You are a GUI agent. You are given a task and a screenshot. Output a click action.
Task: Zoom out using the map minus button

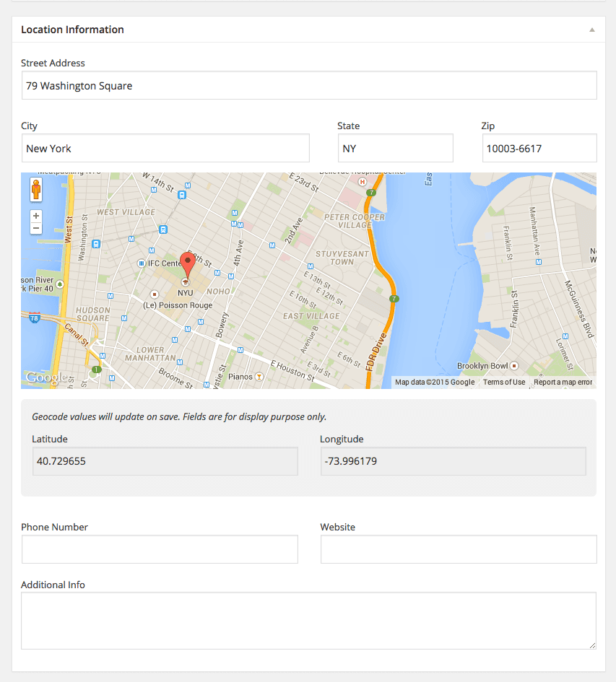tap(36, 228)
